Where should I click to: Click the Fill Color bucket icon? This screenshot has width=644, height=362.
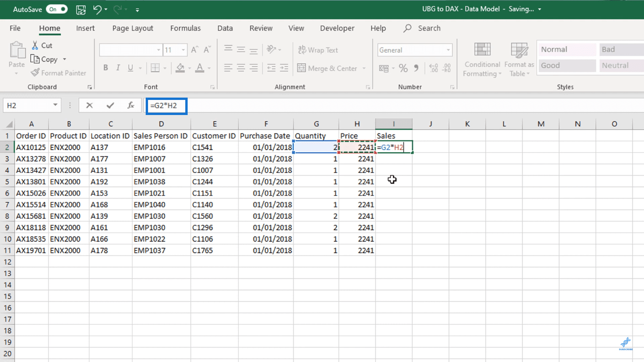[180, 68]
